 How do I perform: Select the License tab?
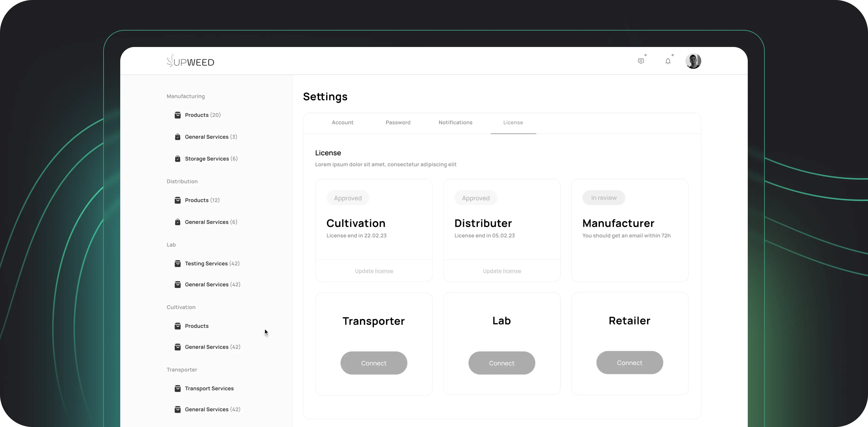pyautogui.click(x=513, y=123)
